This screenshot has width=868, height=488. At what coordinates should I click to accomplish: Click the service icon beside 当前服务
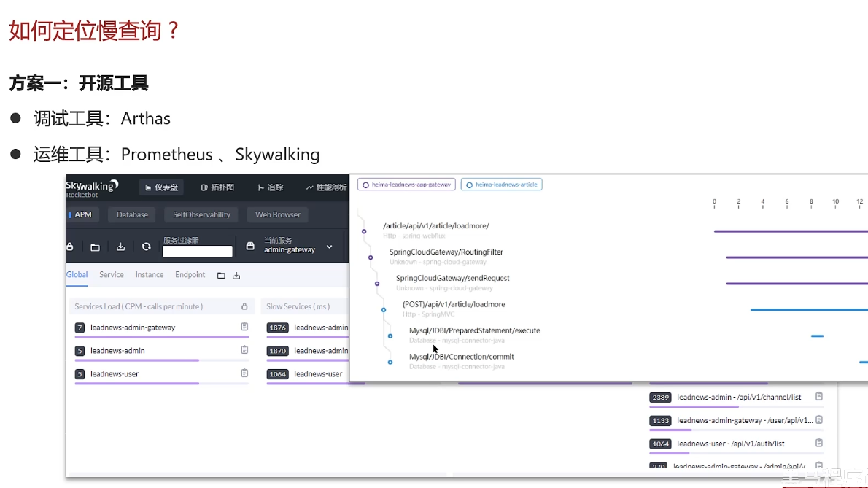[x=250, y=247]
